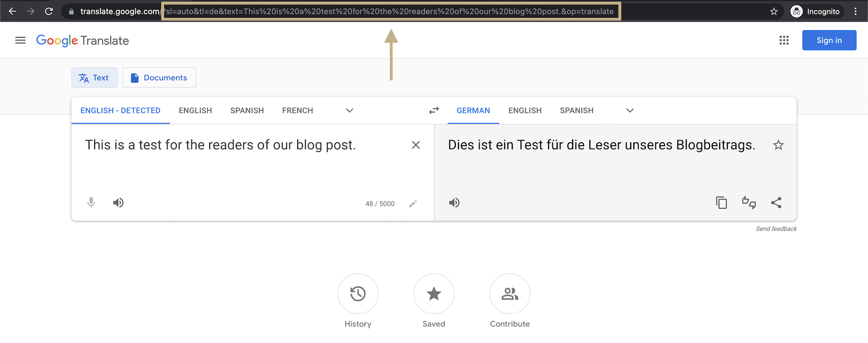This screenshot has height=343, width=868.
Task: Expand more source languages dropdown
Action: [x=349, y=111]
